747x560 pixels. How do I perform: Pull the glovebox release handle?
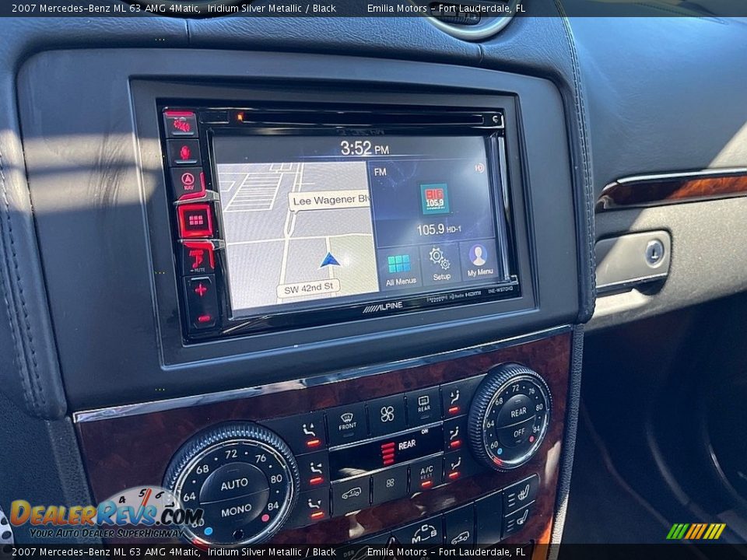pyautogui.click(x=632, y=262)
